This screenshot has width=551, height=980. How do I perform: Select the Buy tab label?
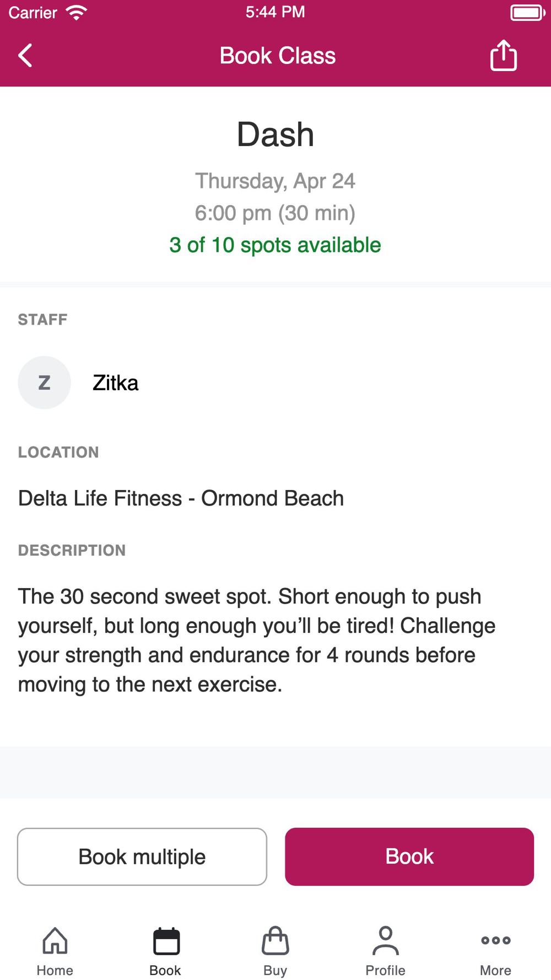[x=275, y=970]
